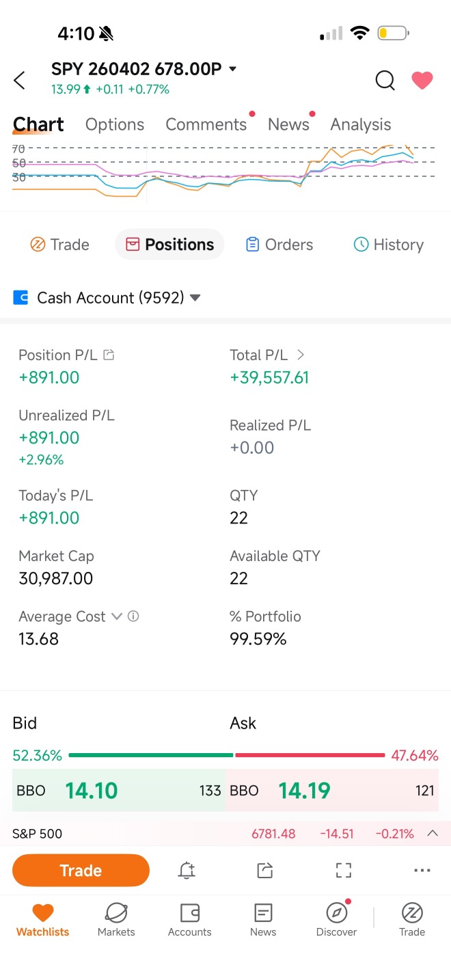Screen dimensions: 451x980
Task: Tap the option price 13.99 in header
Action: (x=66, y=90)
